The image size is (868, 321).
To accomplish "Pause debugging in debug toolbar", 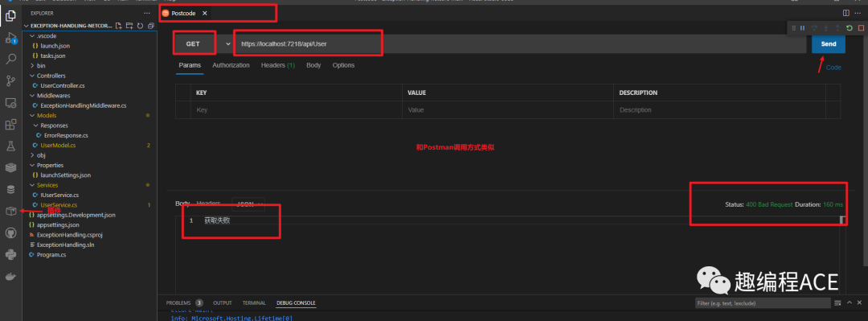I will click(802, 27).
